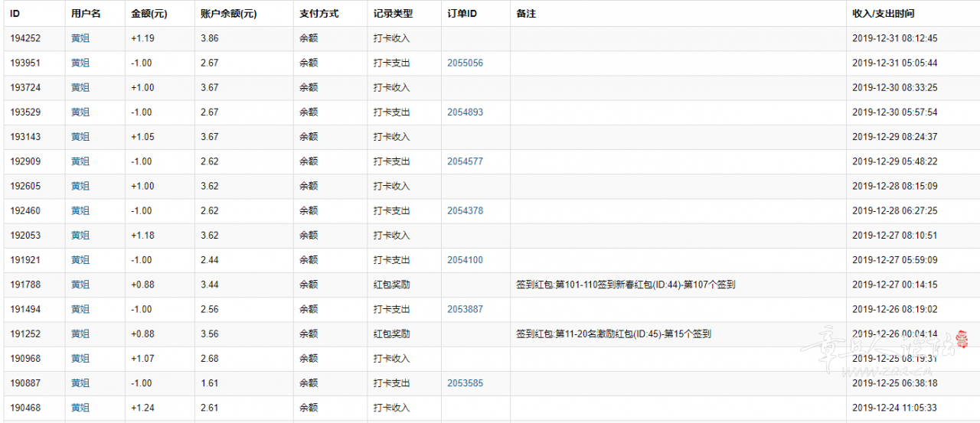980x423 pixels.
Task: Click timestamp 2019-12-31 08:12:45
Action: pos(894,38)
